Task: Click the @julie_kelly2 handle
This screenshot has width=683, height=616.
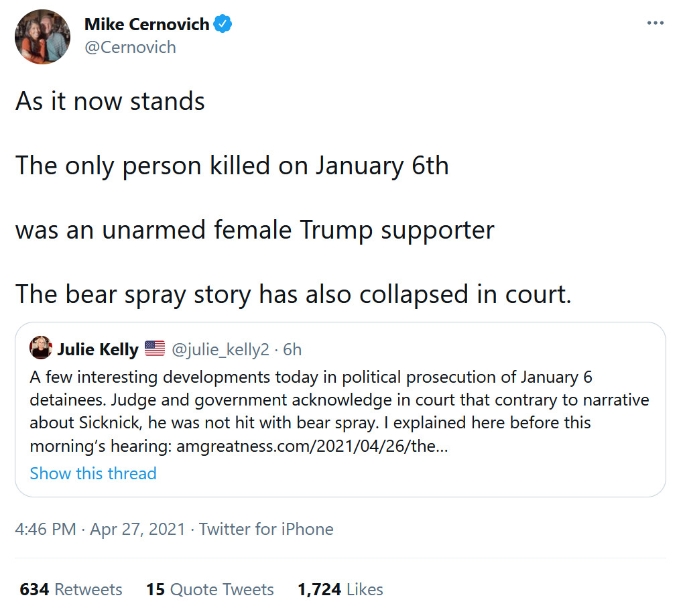Action: pos(221,349)
